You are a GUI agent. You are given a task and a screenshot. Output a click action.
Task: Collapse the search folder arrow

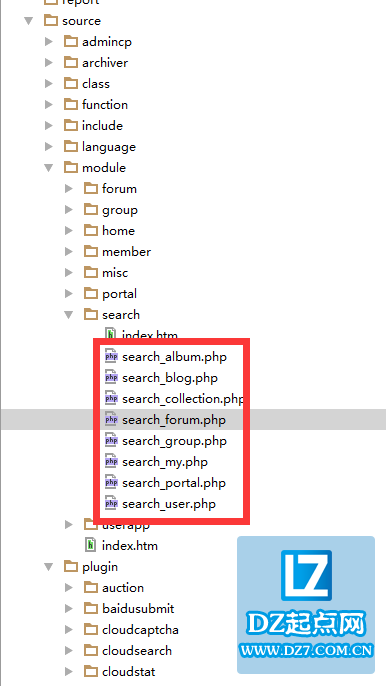(69, 315)
